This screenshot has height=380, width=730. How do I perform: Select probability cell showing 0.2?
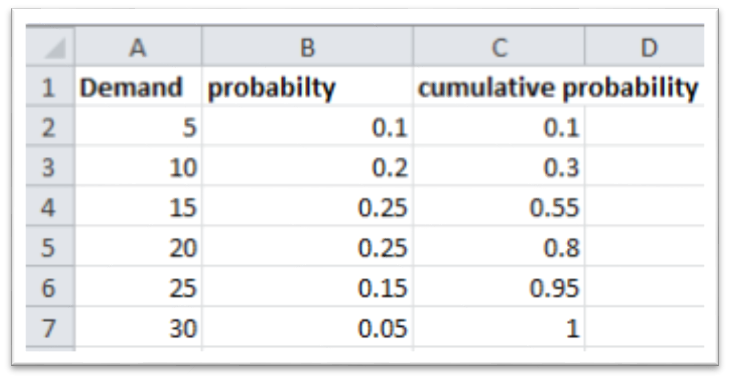pos(307,166)
